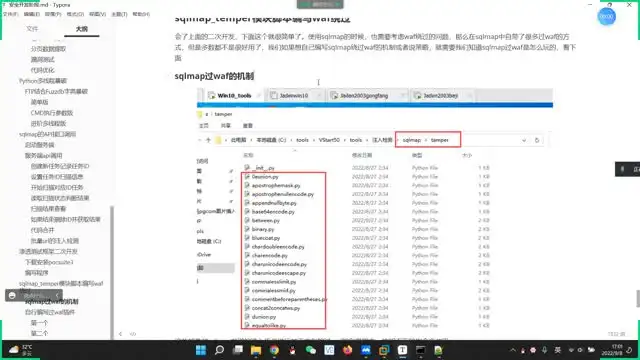Click the sqlmap过waf的机制 heading in the document
This screenshot has width=640, height=360.
[x=214, y=76]
